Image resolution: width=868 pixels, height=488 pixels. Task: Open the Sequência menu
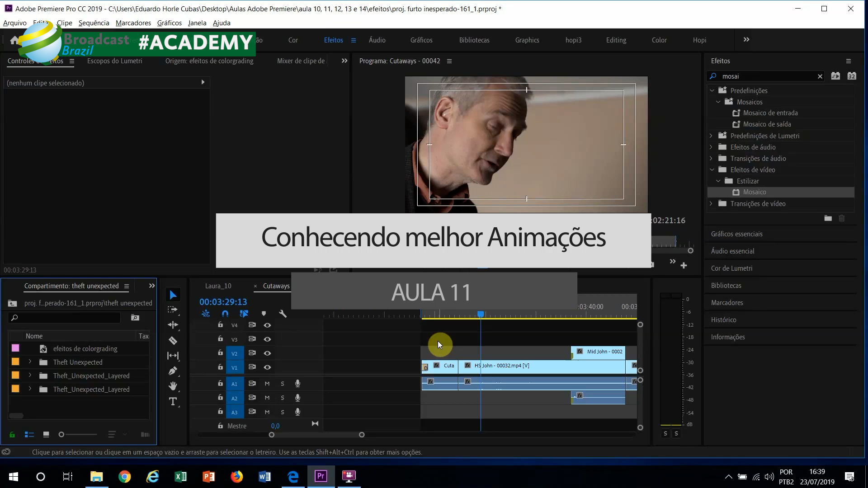[x=94, y=23]
